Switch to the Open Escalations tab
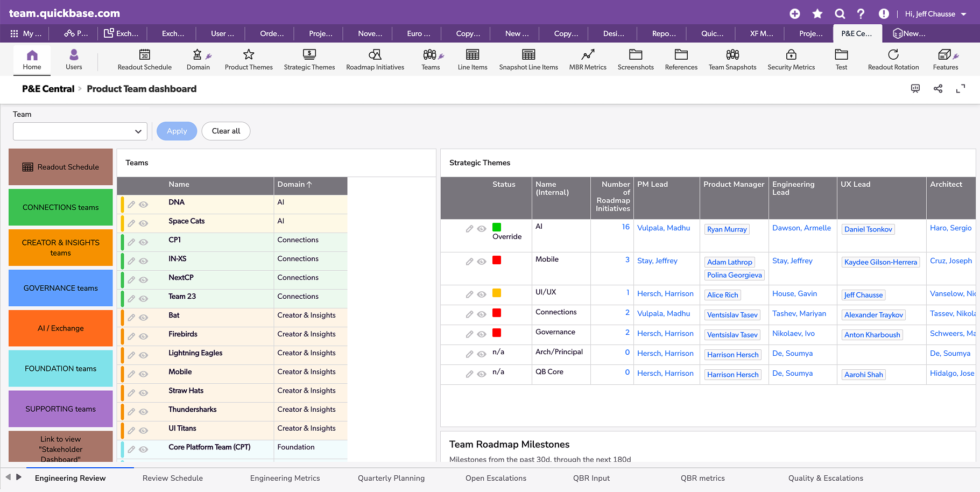Screen dimensions: 980x492 [496, 478]
